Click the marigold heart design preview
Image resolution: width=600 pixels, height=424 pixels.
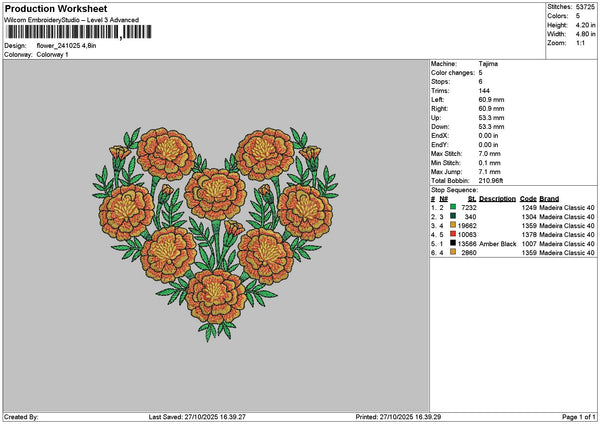(215, 234)
